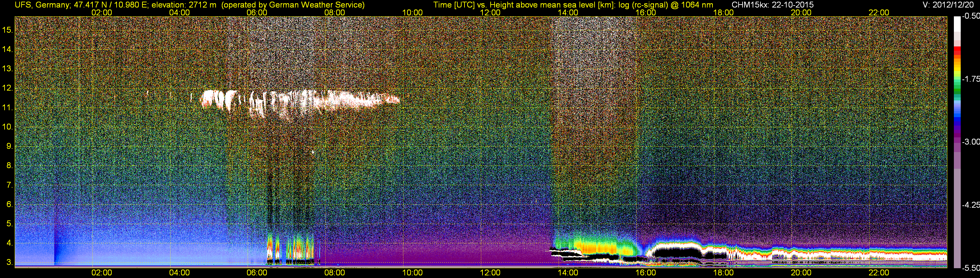Screen dimensions: 980x278
Task: Select the "4." km height label
Action: (10, 243)
